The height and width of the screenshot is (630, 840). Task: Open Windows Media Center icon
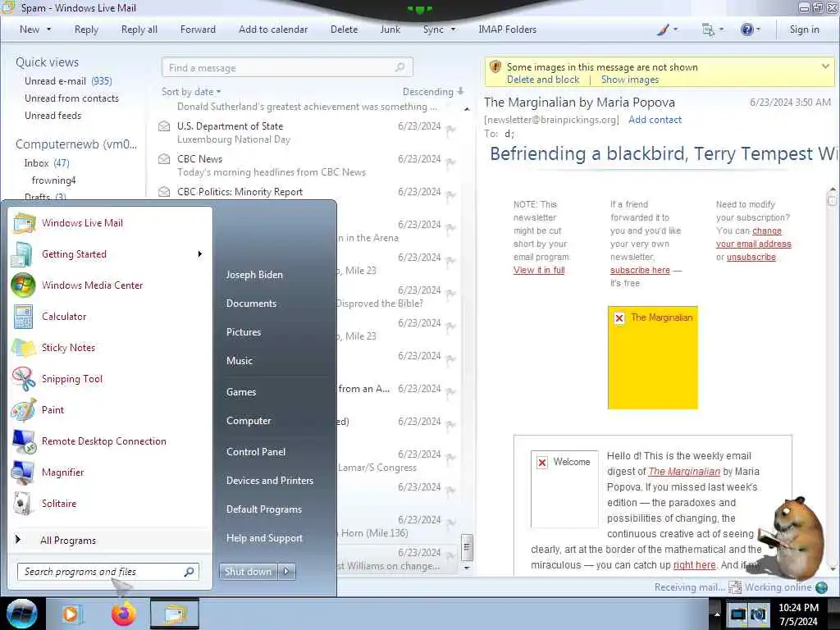click(24, 285)
